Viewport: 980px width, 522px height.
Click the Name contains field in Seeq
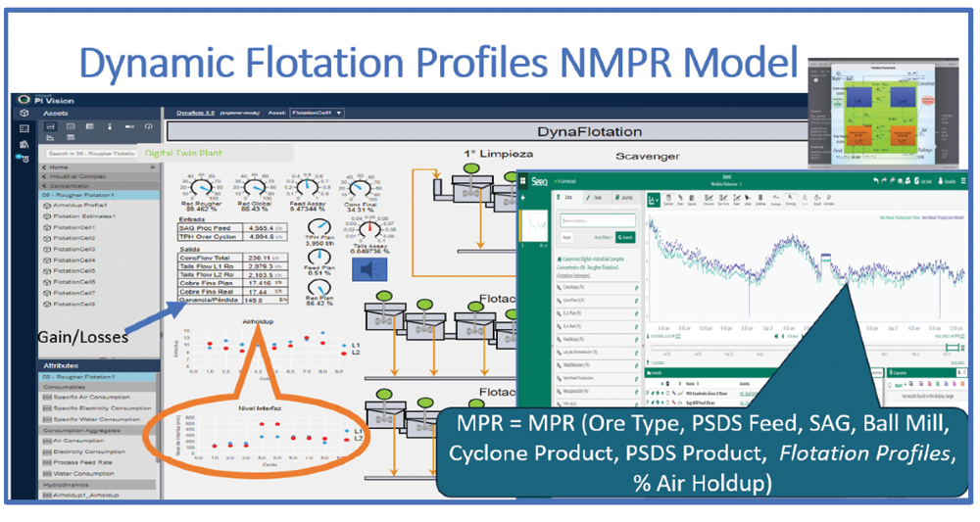click(x=598, y=220)
